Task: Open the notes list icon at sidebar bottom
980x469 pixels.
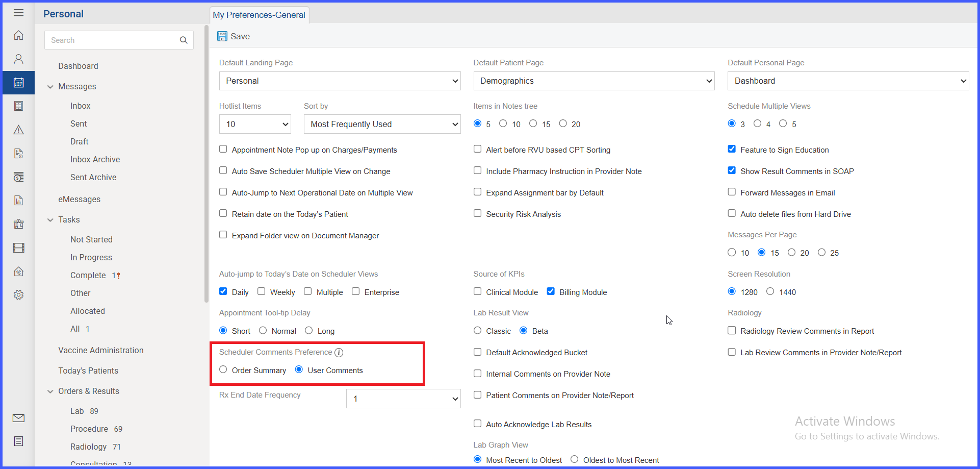Action: [x=18, y=441]
